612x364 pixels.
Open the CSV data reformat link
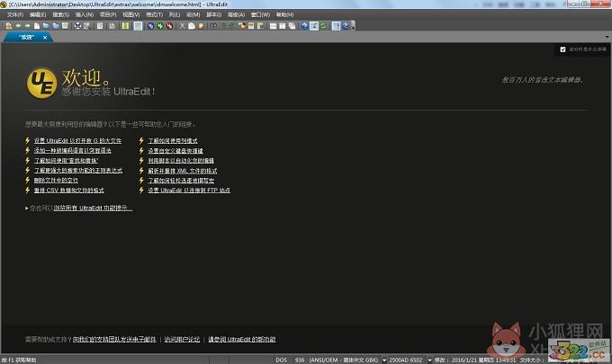click(69, 191)
